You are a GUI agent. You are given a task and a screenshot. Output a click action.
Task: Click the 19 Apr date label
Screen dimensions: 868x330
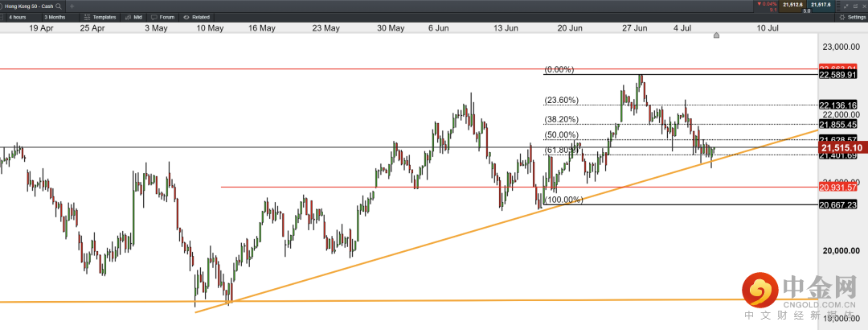point(42,27)
